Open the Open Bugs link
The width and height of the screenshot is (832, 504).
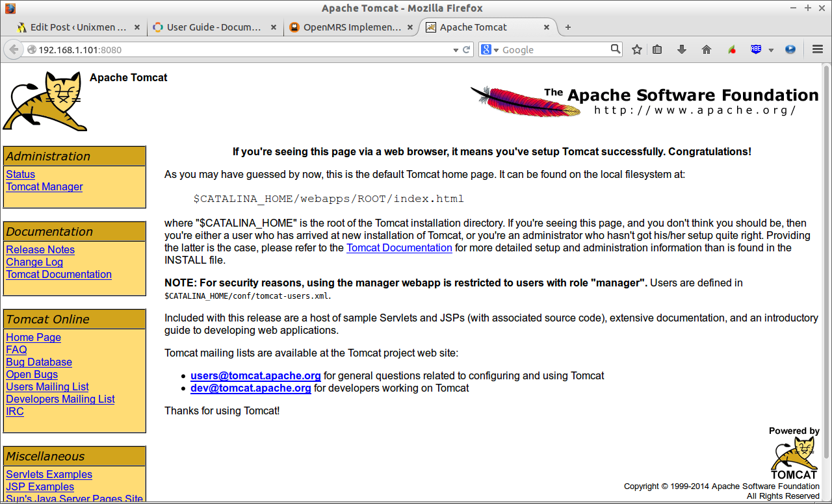click(x=32, y=374)
